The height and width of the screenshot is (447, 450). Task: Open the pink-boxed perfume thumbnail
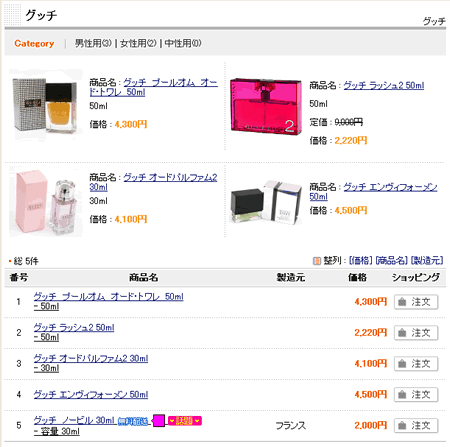pyautogui.click(x=45, y=202)
